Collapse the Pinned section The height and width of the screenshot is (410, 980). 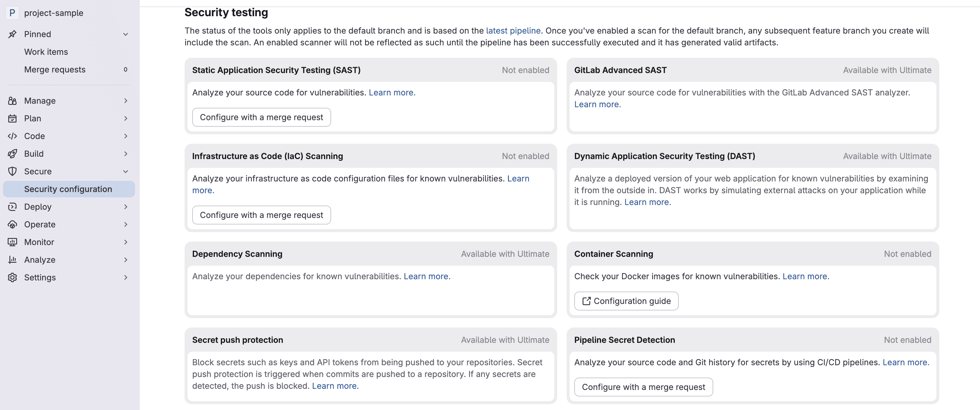click(x=126, y=34)
